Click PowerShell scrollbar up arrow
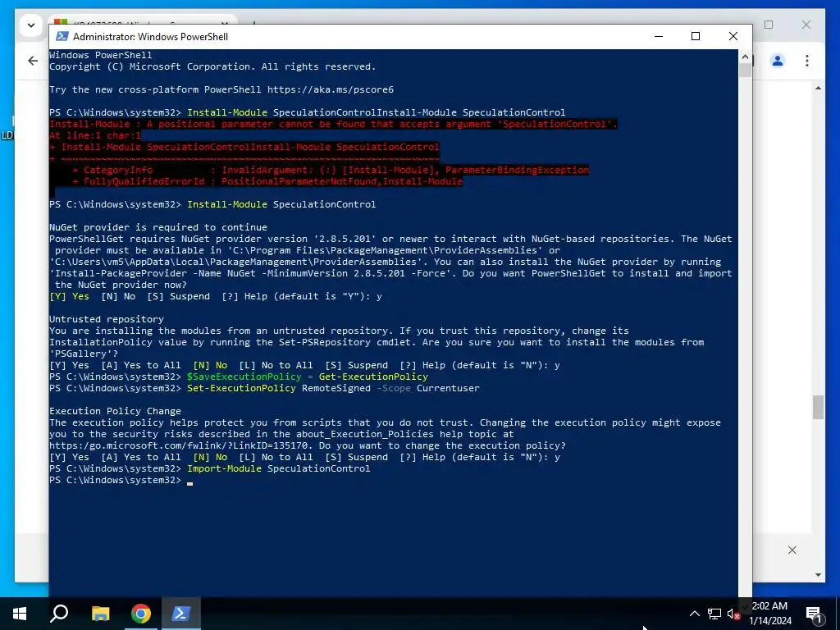The width and height of the screenshot is (840, 630). [745, 56]
